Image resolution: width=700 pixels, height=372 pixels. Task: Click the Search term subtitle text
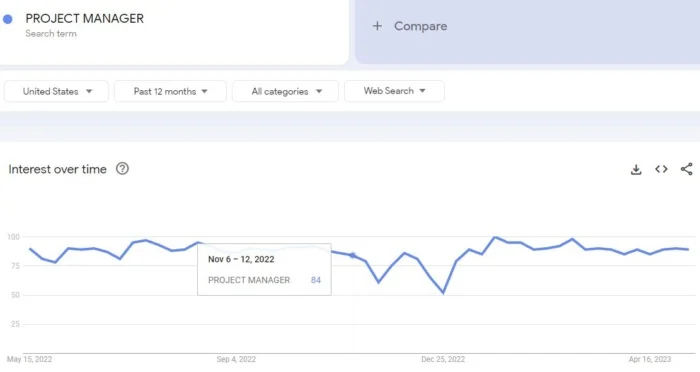click(51, 33)
